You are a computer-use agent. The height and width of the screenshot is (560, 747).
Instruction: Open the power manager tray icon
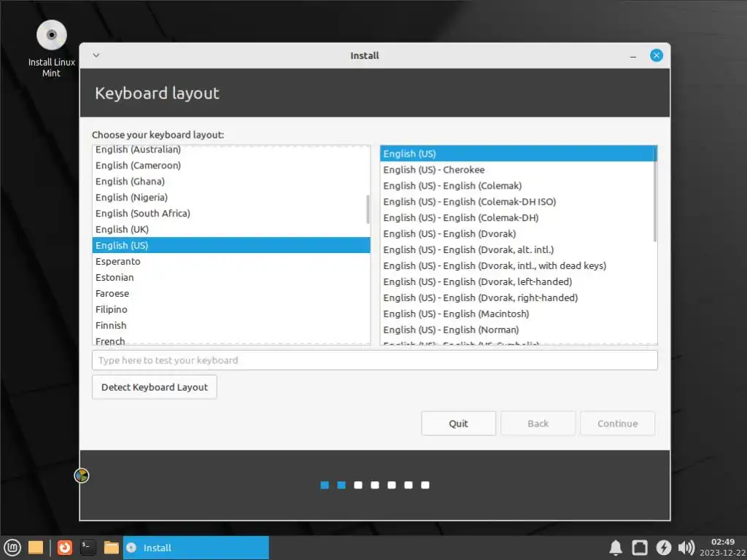(x=663, y=548)
